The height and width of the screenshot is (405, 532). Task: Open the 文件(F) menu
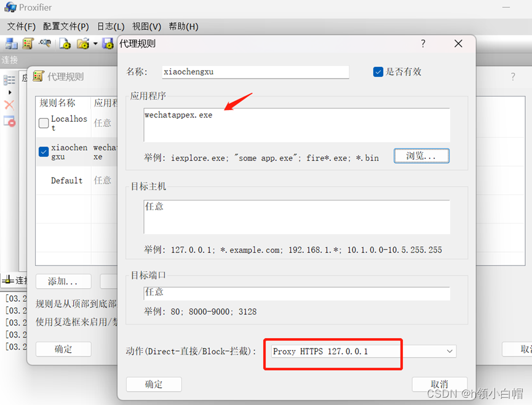point(21,26)
